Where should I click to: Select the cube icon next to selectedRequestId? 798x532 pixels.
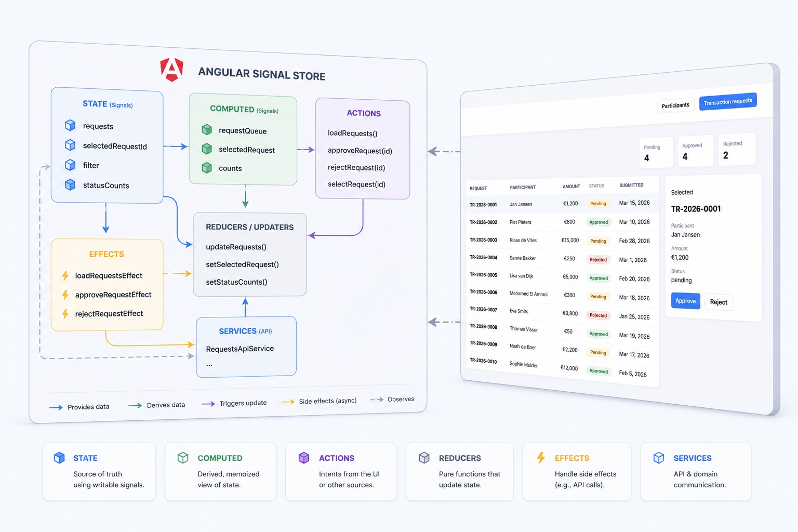click(x=70, y=145)
